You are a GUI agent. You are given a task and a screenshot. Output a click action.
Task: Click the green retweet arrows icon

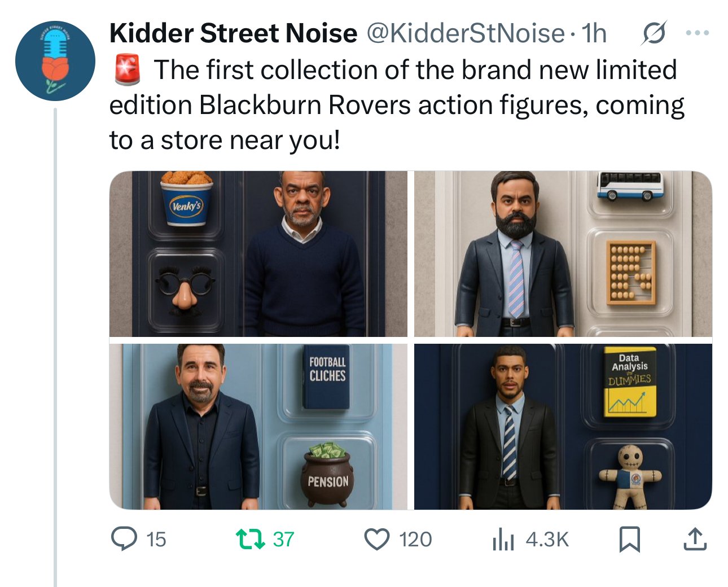tap(250, 538)
